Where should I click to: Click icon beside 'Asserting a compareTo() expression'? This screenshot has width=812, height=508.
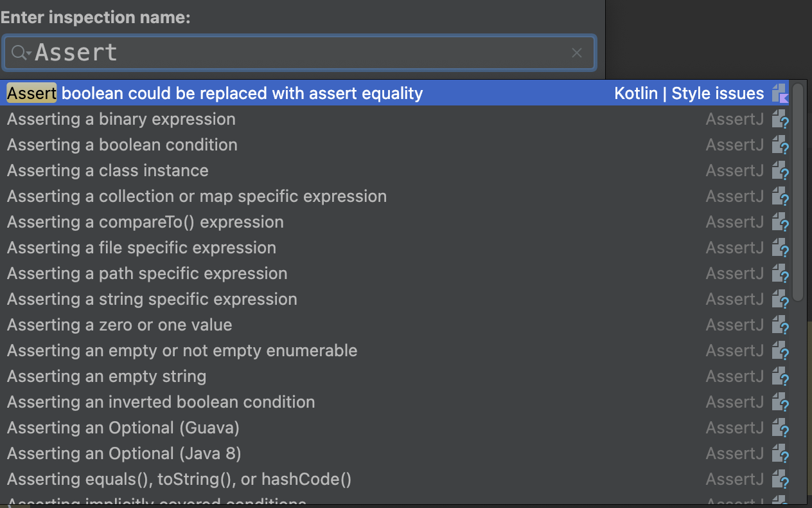coord(779,222)
